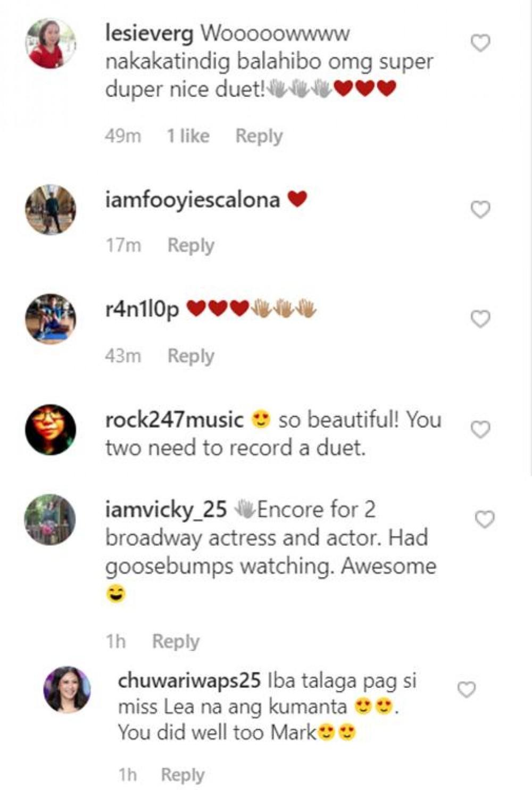This screenshot has width=532, height=790.
Task: View the 1 like on lesieverg's comment
Action: (188, 136)
